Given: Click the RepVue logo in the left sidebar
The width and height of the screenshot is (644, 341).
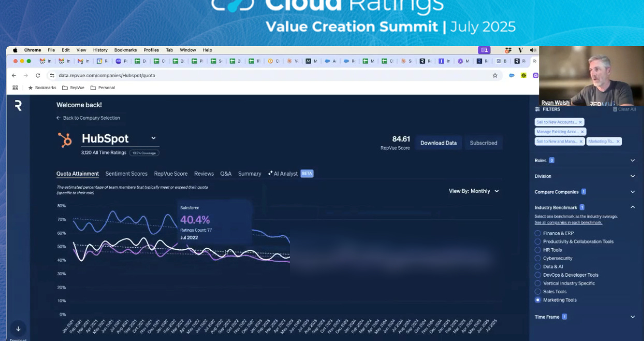Looking at the screenshot, I should point(18,106).
